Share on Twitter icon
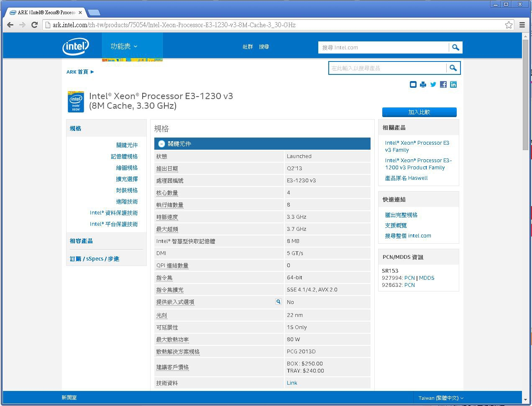This screenshot has width=532, height=406. click(x=433, y=84)
